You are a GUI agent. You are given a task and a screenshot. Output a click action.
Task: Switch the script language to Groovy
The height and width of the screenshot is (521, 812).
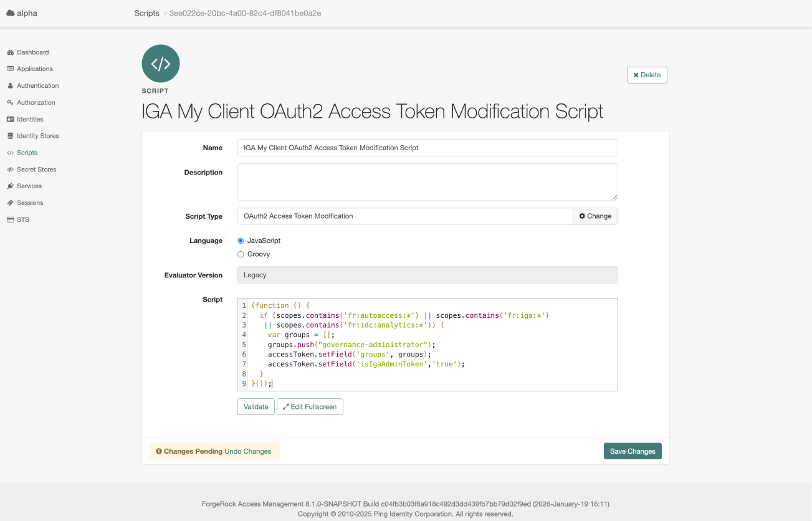241,254
